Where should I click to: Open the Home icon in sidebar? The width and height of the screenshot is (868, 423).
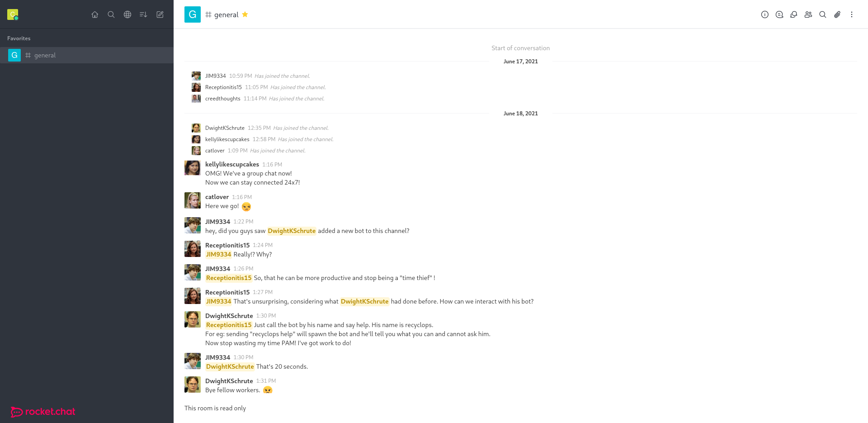tap(95, 14)
